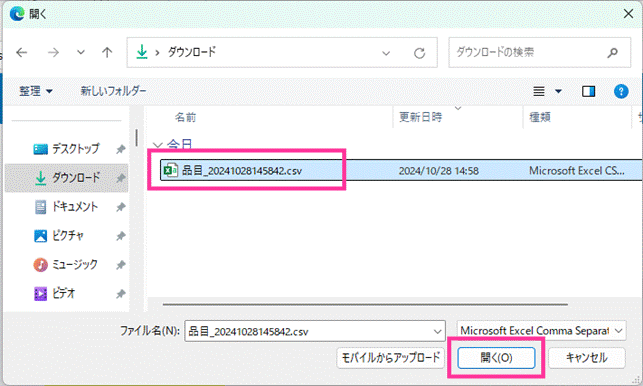
Task: Sort by the 種類 column header
Action: (x=540, y=117)
